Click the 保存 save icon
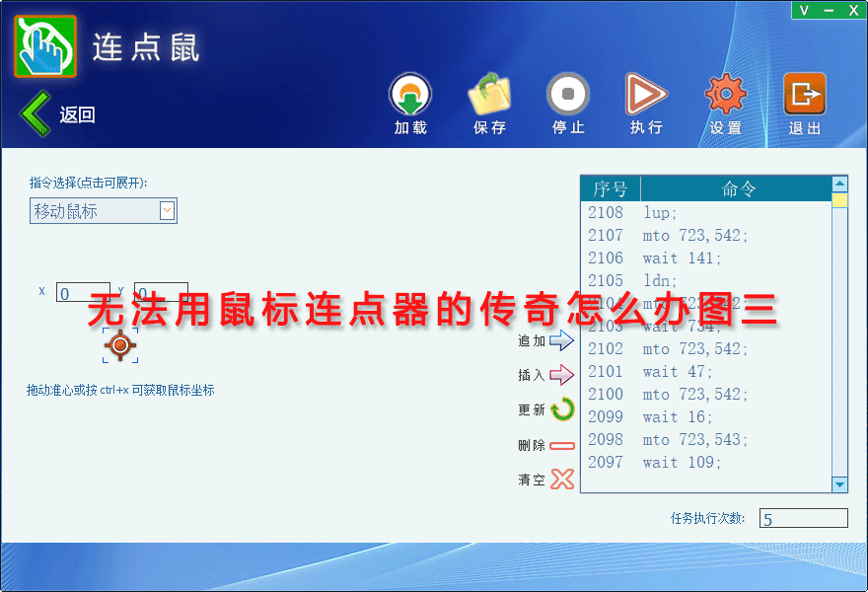Screen dimensions: 868x592 (489, 94)
